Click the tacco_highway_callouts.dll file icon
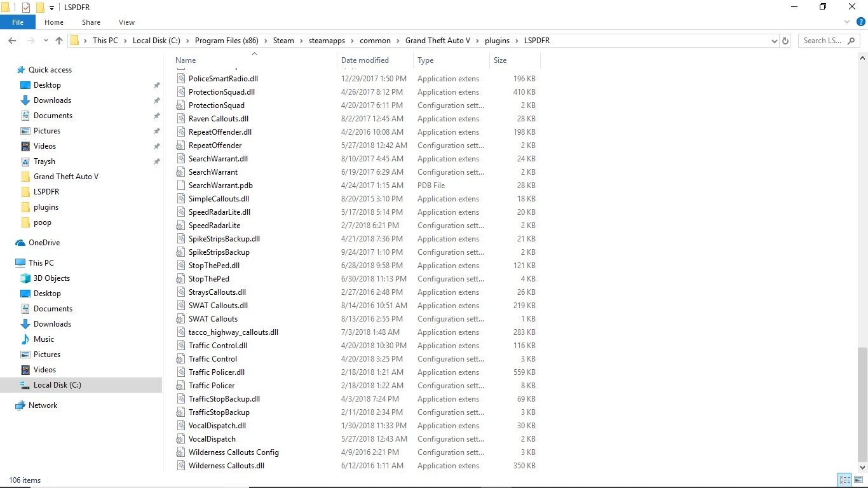The width and height of the screenshot is (868, 488). pyautogui.click(x=181, y=332)
